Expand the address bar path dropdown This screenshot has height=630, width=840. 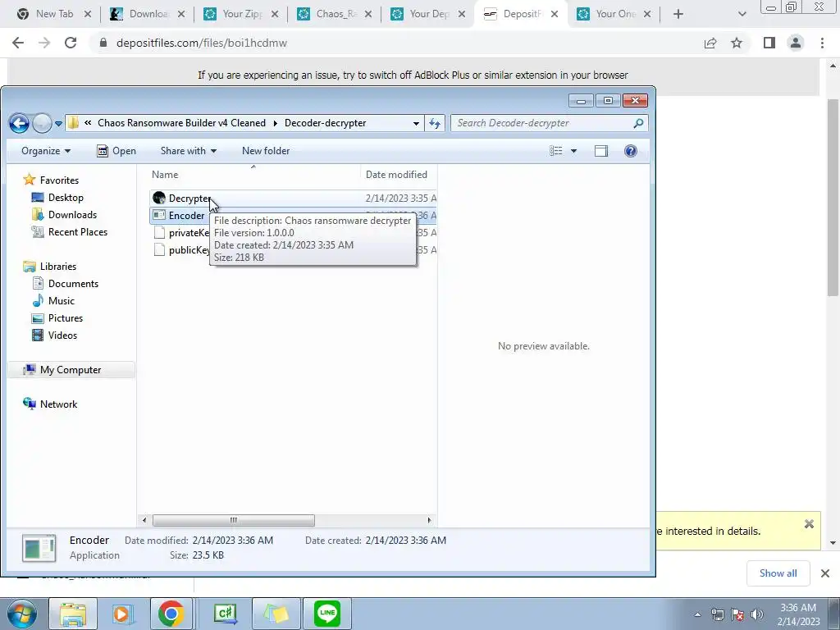point(416,123)
